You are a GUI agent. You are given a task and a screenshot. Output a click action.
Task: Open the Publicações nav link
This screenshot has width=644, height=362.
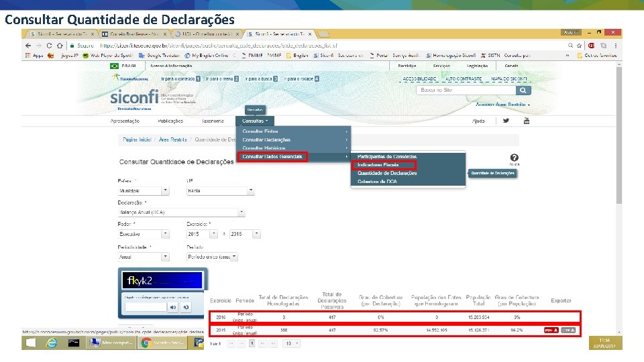[x=170, y=121]
